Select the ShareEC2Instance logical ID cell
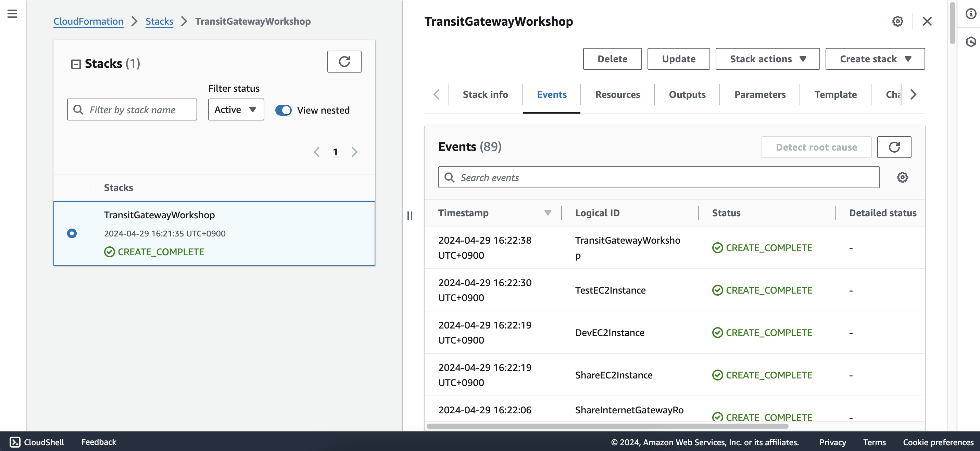The width and height of the screenshot is (980, 451). coord(614,375)
